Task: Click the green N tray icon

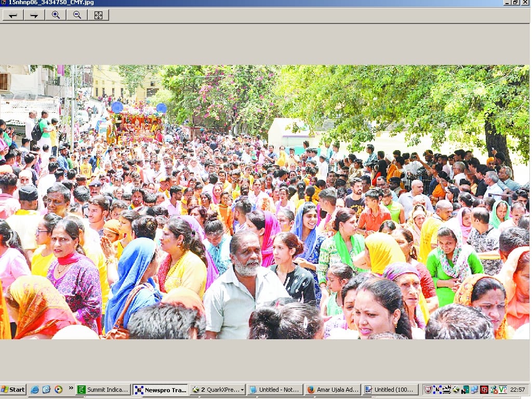Action: point(465,390)
